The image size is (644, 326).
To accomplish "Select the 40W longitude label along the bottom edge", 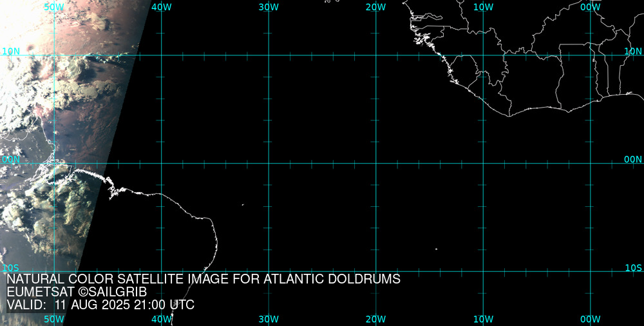I will tap(162, 319).
